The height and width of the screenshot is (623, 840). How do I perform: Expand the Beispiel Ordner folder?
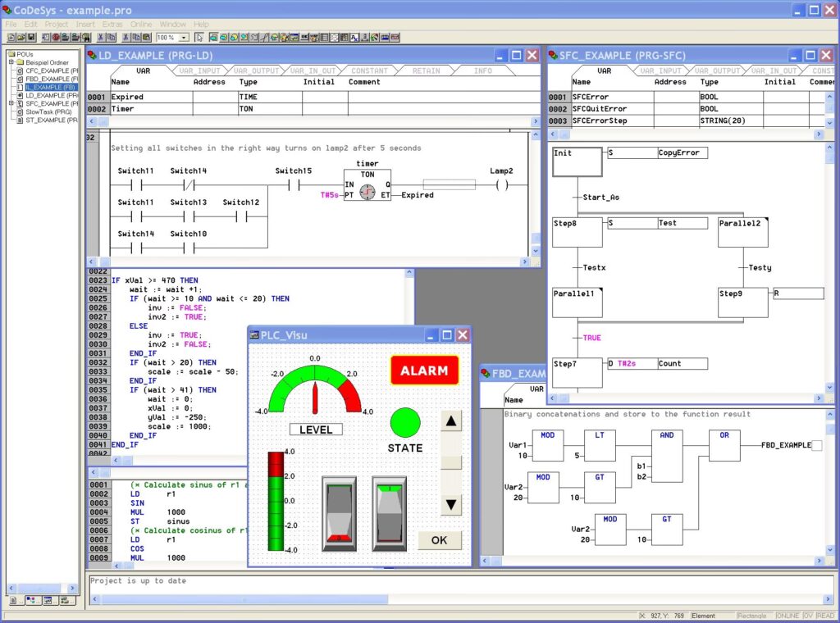point(11,62)
